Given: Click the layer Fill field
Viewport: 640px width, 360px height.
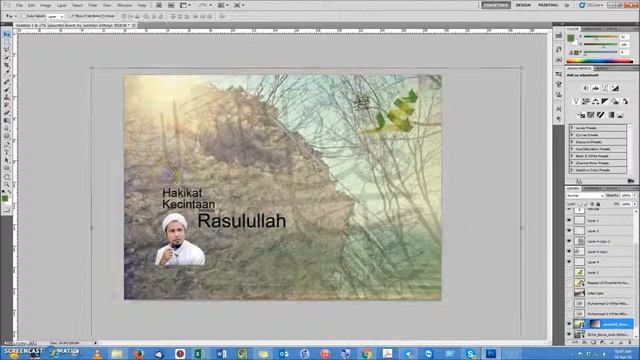Looking at the screenshot, I should click(x=627, y=204).
